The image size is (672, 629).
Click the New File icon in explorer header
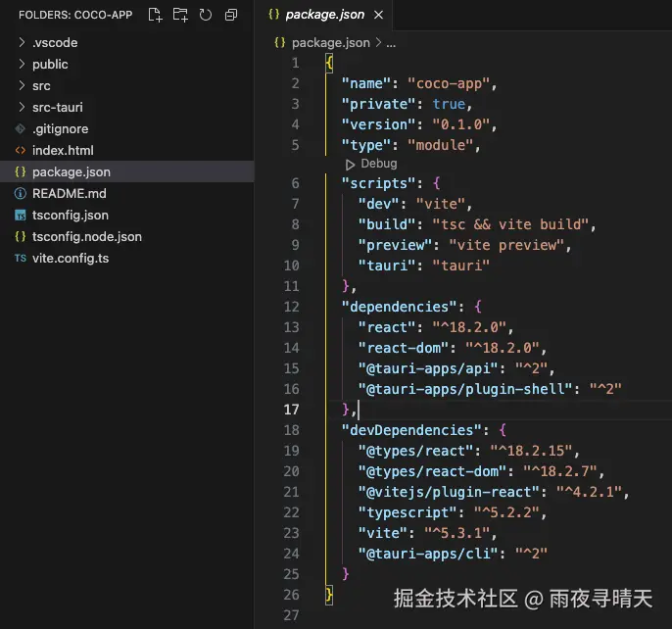155,15
